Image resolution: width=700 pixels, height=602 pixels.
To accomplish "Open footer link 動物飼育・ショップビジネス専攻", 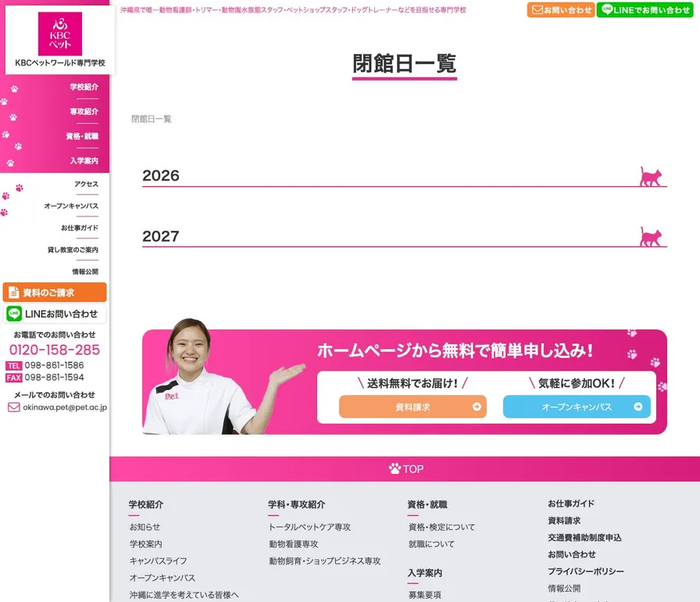I will [x=325, y=561].
